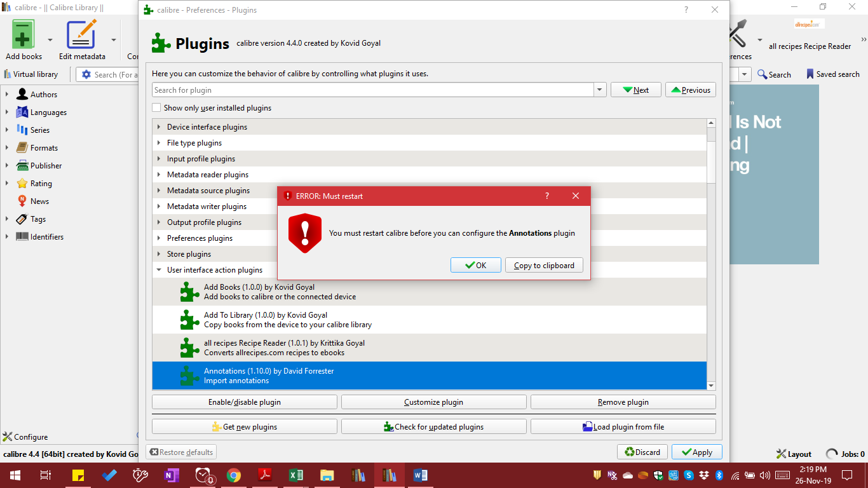Open OneNote from taskbar
The height and width of the screenshot is (488, 868).
[172, 475]
